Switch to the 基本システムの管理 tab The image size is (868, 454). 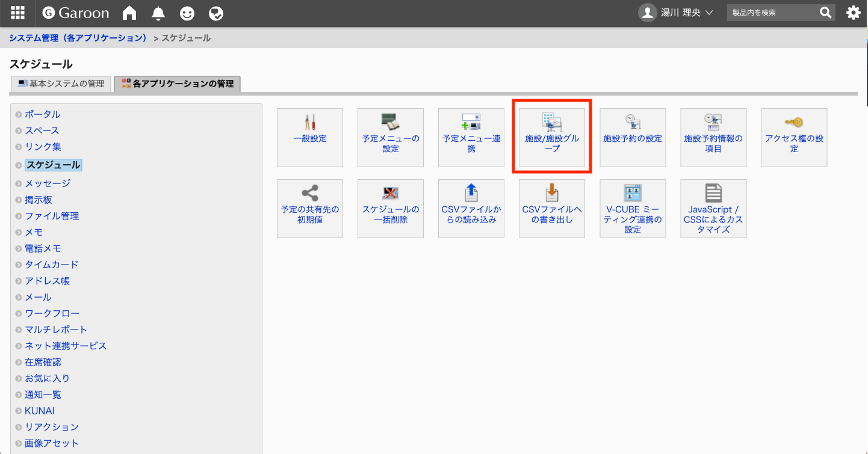(60, 84)
